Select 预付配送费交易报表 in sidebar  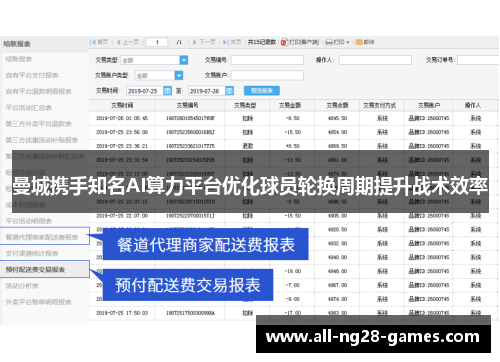pos(35,269)
